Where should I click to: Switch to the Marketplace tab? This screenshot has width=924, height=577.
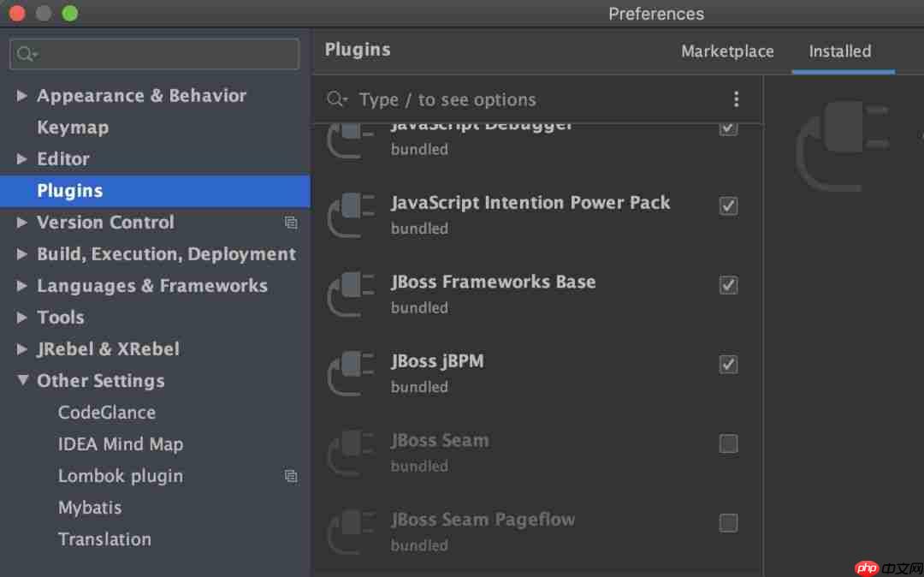pyautogui.click(x=727, y=51)
